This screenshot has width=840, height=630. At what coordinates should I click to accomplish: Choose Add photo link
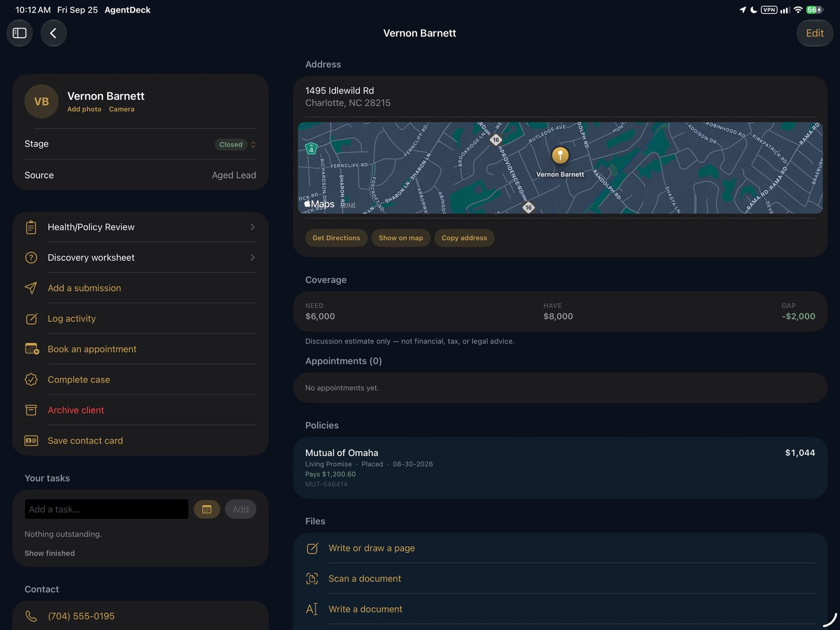pyautogui.click(x=84, y=109)
